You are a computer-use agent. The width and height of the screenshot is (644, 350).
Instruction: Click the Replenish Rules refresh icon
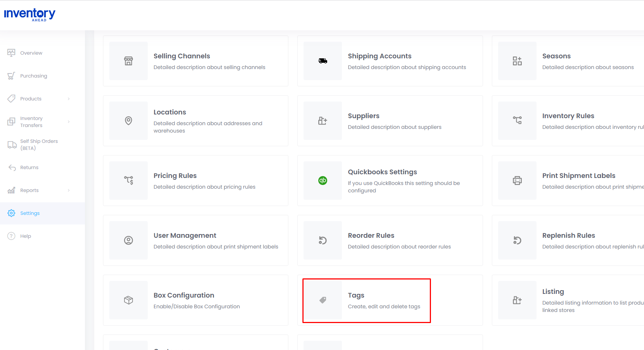pos(517,240)
